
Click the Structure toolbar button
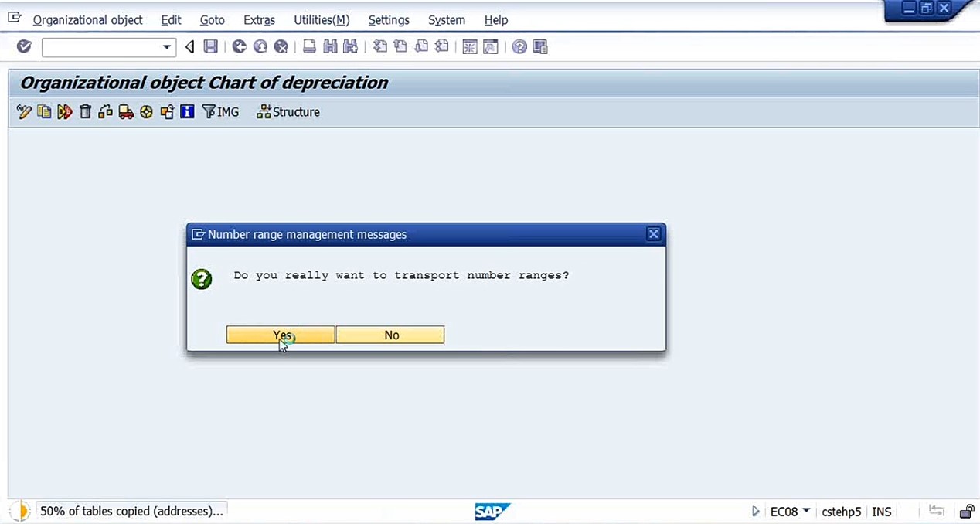[x=288, y=112]
